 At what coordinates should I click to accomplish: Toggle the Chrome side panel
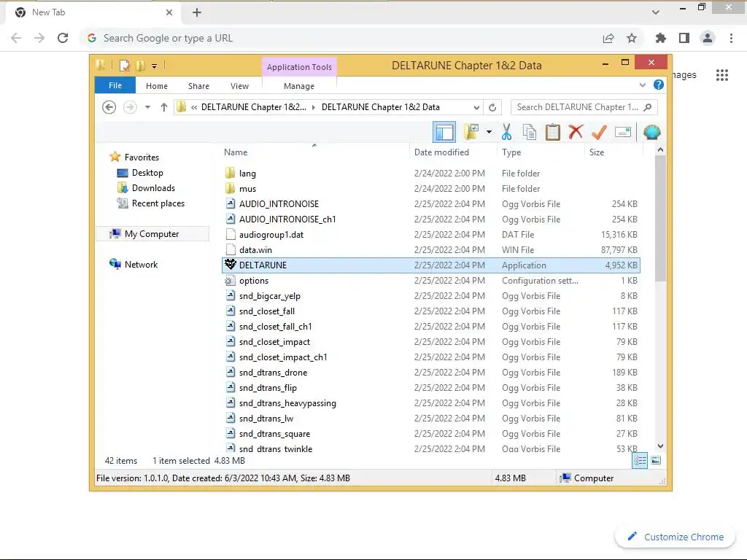point(684,38)
